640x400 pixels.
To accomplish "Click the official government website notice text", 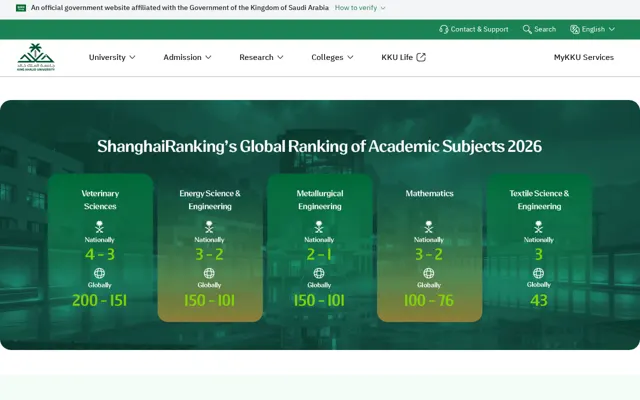I will point(180,8).
